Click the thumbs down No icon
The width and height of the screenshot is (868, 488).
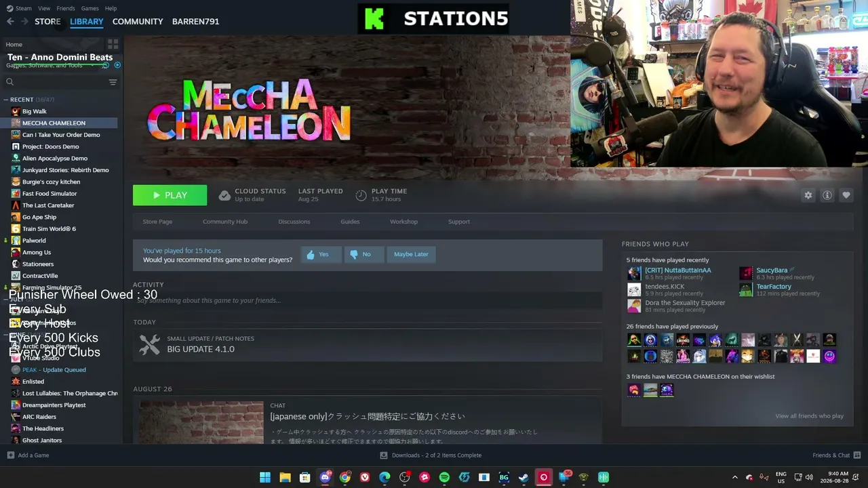(353, 254)
